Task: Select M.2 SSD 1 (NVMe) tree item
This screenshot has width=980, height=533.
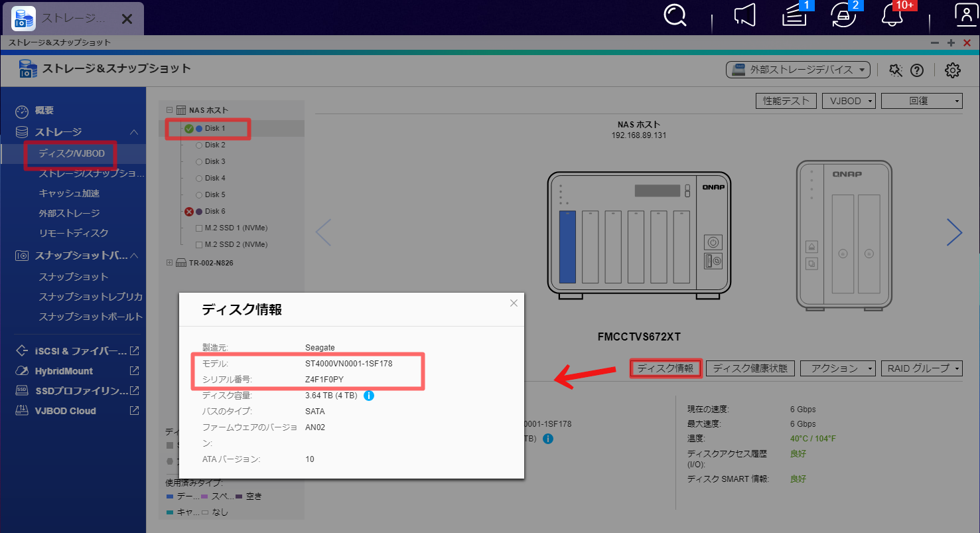Action: tap(236, 228)
